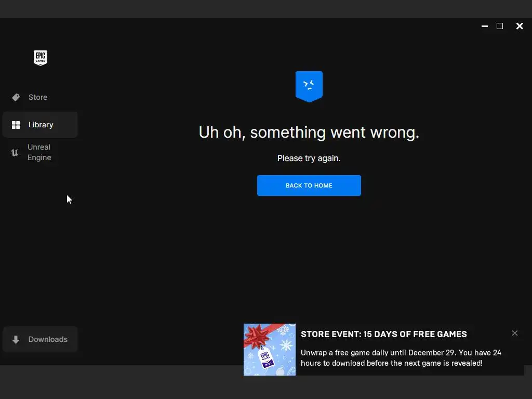Open the Unreal Engine label

[x=39, y=152]
